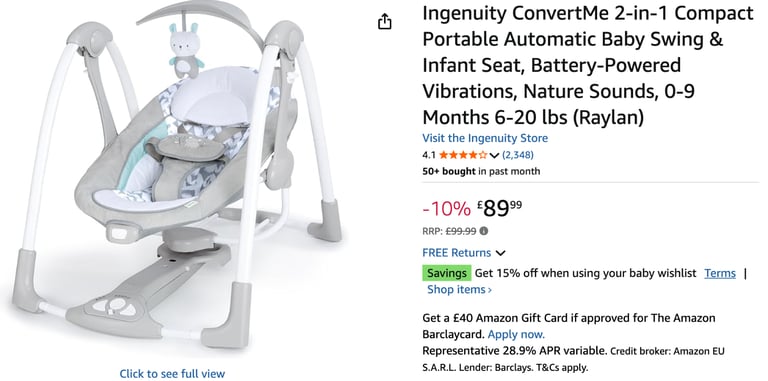Click to see full view link
This screenshot has height=381, width=768.
(x=172, y=374)
